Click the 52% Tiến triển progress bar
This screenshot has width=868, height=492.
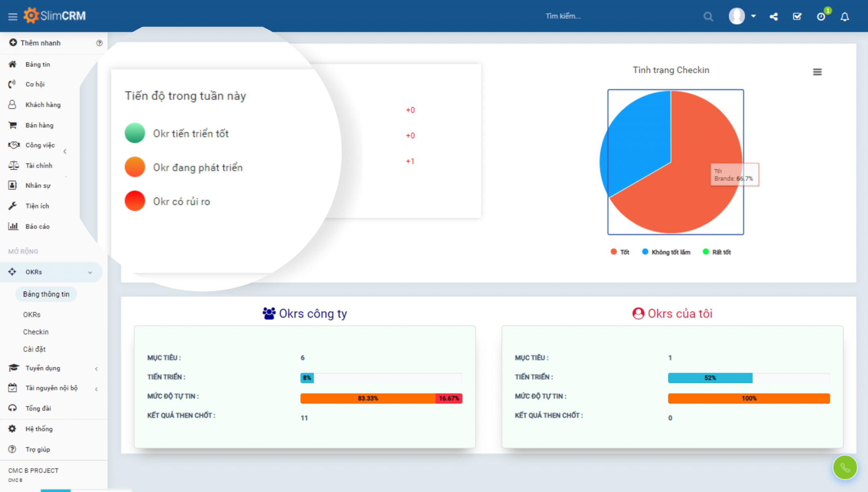coord(710,377)
